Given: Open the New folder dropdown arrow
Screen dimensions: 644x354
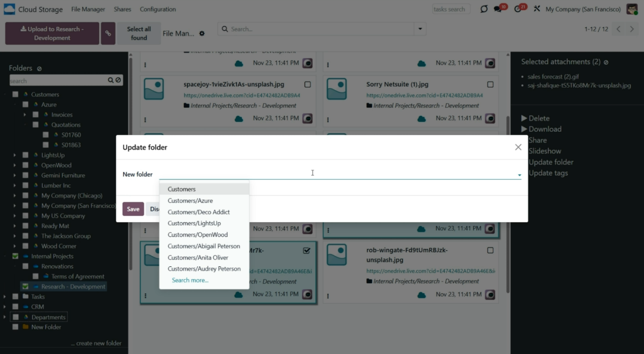Looking at the screenshot, I should (x=519, y=175).
